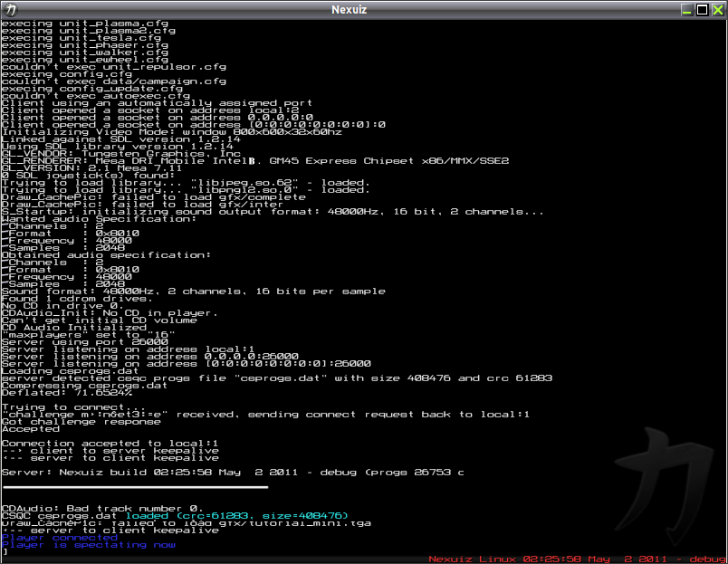
Task: Click the "0 SDL joystick(s) found:" line
Action: [88, 176]
